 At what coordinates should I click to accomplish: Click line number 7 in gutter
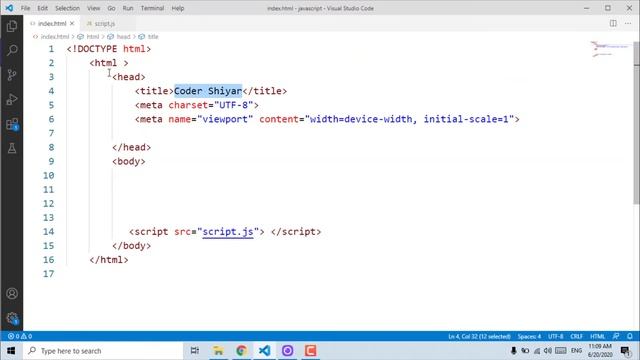(x=51, y=133)
